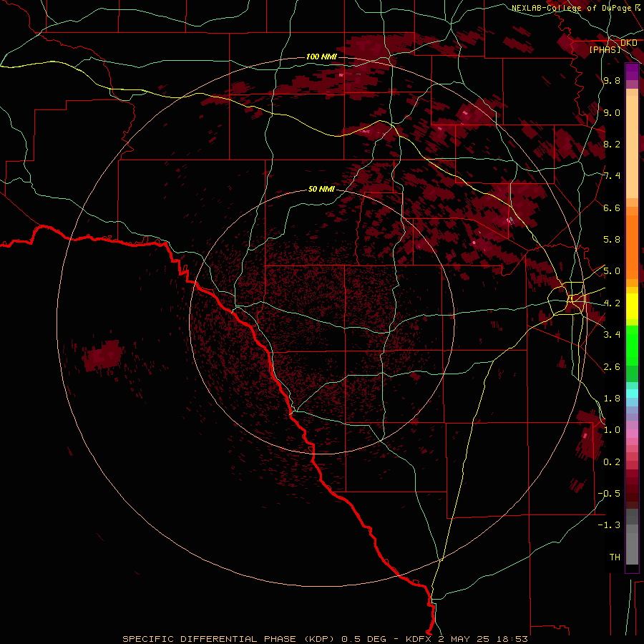Pick the cyan legend color segment
Screen dimensions: 644x644
(632, 394)
